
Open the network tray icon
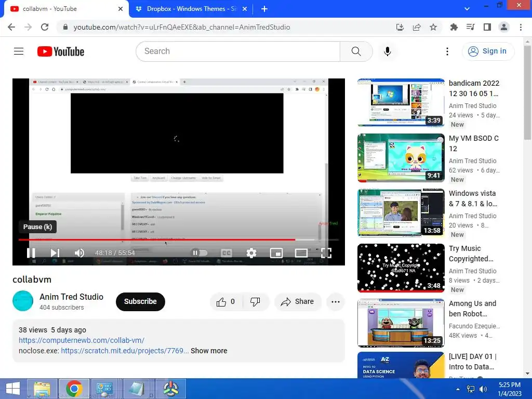tap(471, 389)
